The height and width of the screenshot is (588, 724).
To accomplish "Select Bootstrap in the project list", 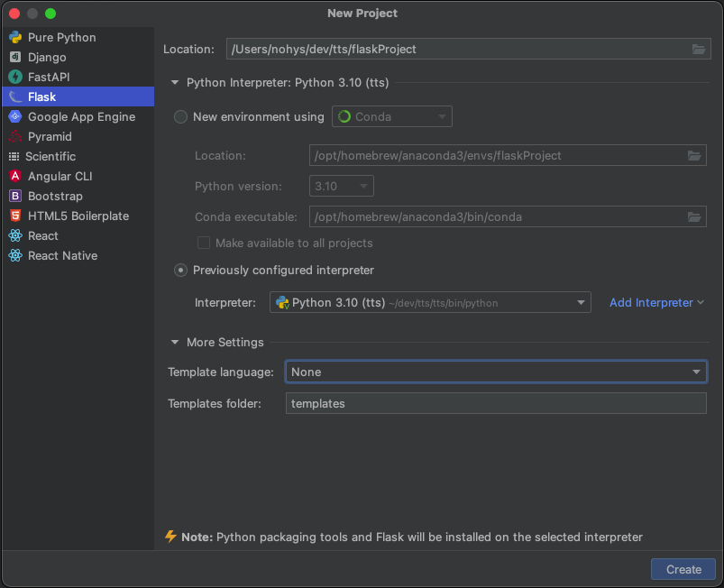I will click(78, 196).
